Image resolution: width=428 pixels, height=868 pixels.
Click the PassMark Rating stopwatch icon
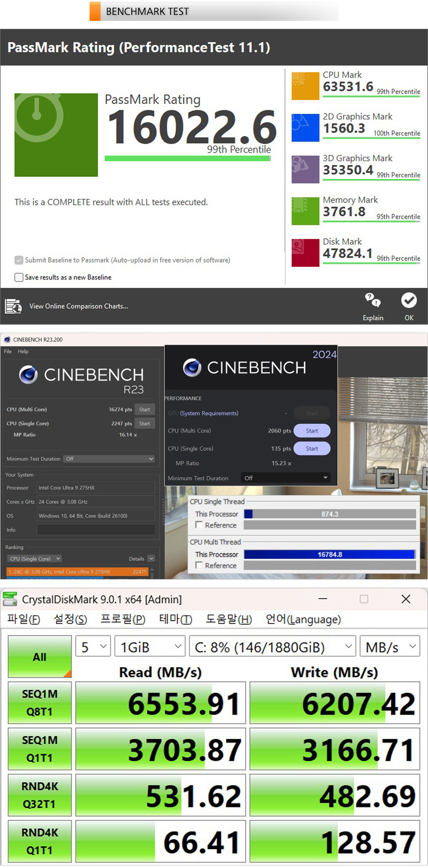[x=56, y=135]
